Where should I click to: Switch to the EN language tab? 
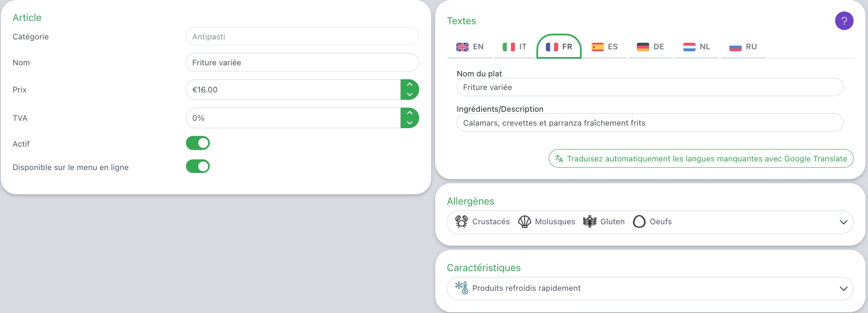coord(470,47)
